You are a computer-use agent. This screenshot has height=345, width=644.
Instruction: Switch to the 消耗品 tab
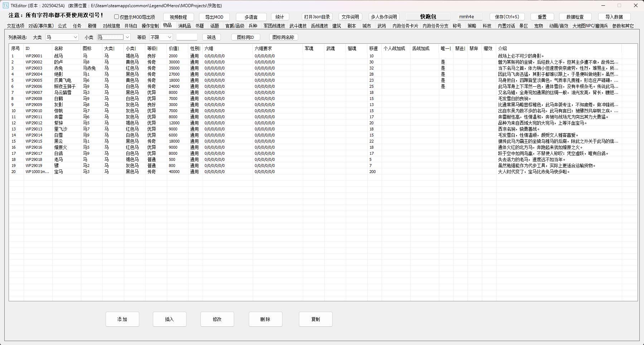tap(184, 26)
